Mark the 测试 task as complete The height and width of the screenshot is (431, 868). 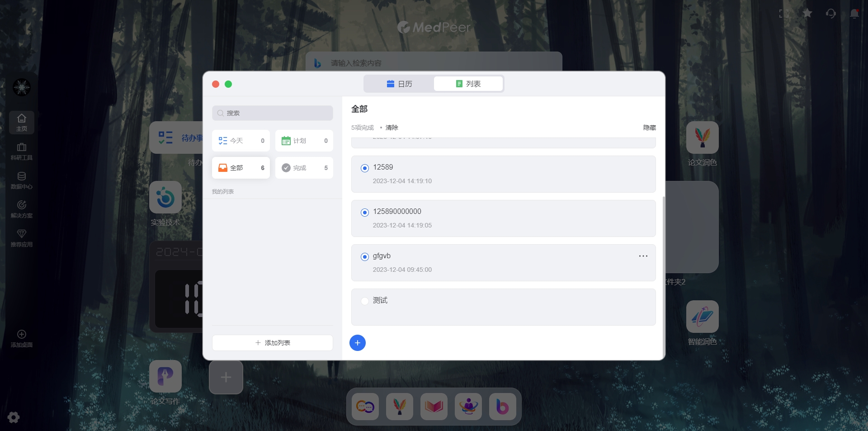tap(365, 301)
